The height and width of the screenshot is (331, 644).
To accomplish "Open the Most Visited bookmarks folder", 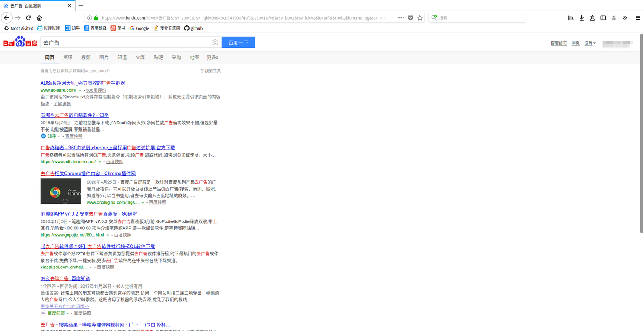I will coord(19,28).
